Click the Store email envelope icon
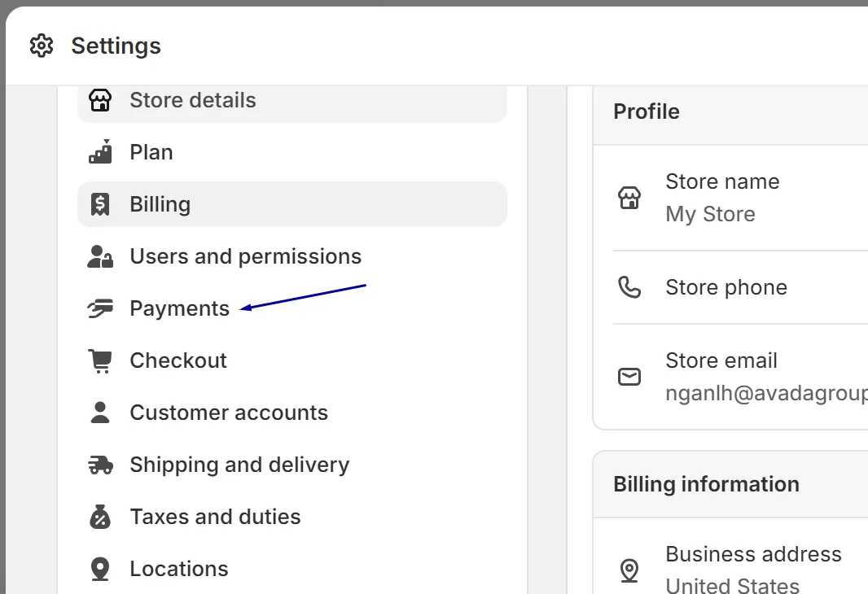This screenshot has width=868, height=594. pos(629,377)
